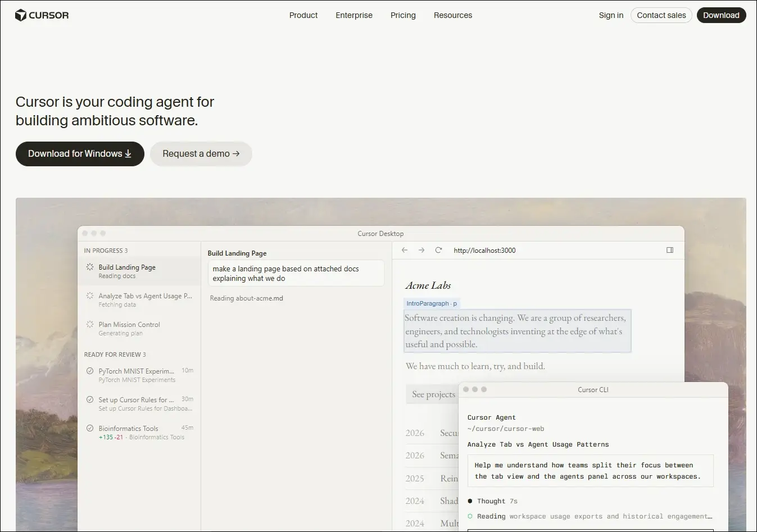Click checkmark icon beside Bioinformatics Tools
Image resolution: width=757 pixels, height=532 pixels.
pyautogui.click(x=90, y=428)
